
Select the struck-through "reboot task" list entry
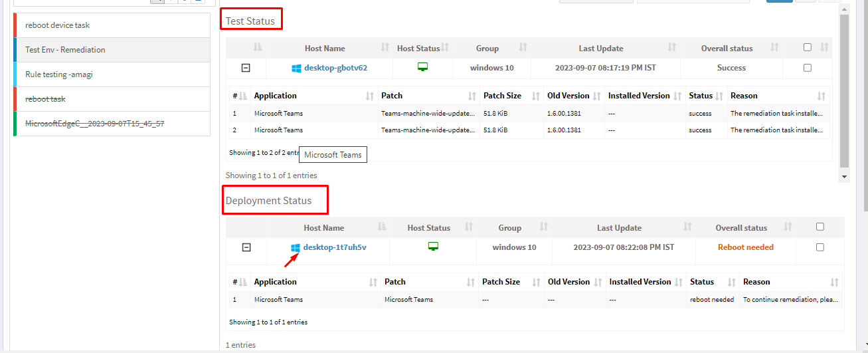pos(45,99)
